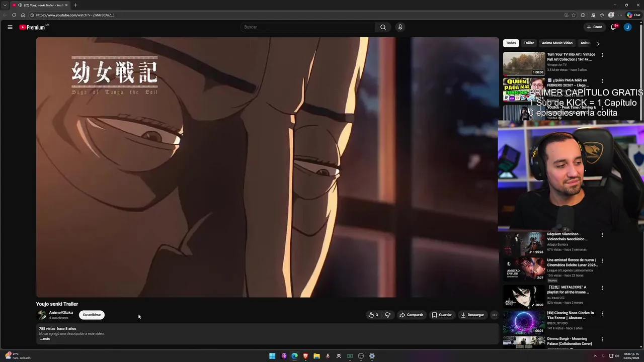
Task: Open options for Turn Your TV Into Art video
Action: (602, 55)
